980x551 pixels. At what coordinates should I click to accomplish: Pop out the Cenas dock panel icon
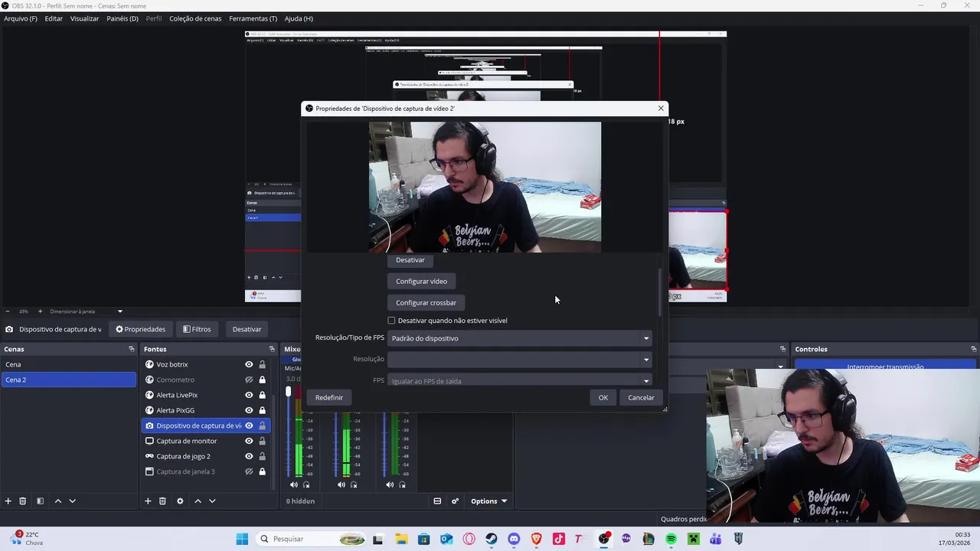(132, 349)
